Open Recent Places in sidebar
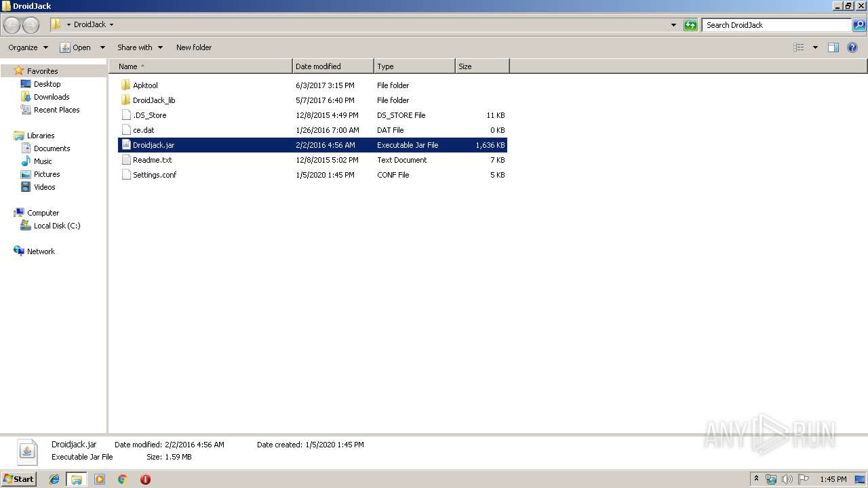 tap(56, 110)
